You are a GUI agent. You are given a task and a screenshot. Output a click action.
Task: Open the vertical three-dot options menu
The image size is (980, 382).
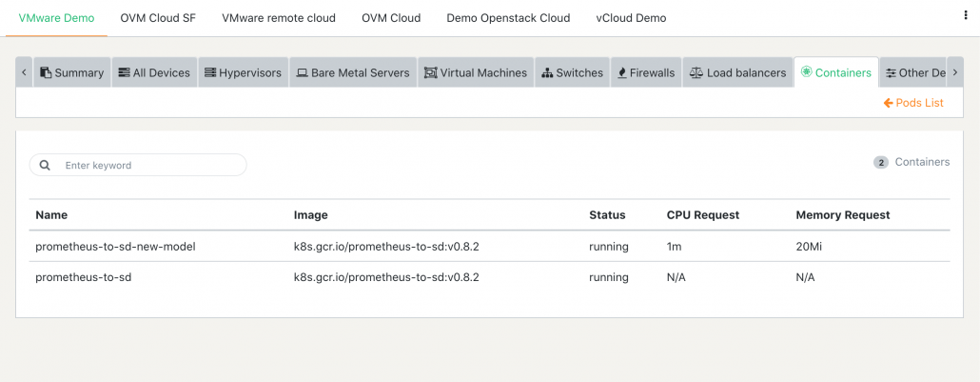[966, 16]
